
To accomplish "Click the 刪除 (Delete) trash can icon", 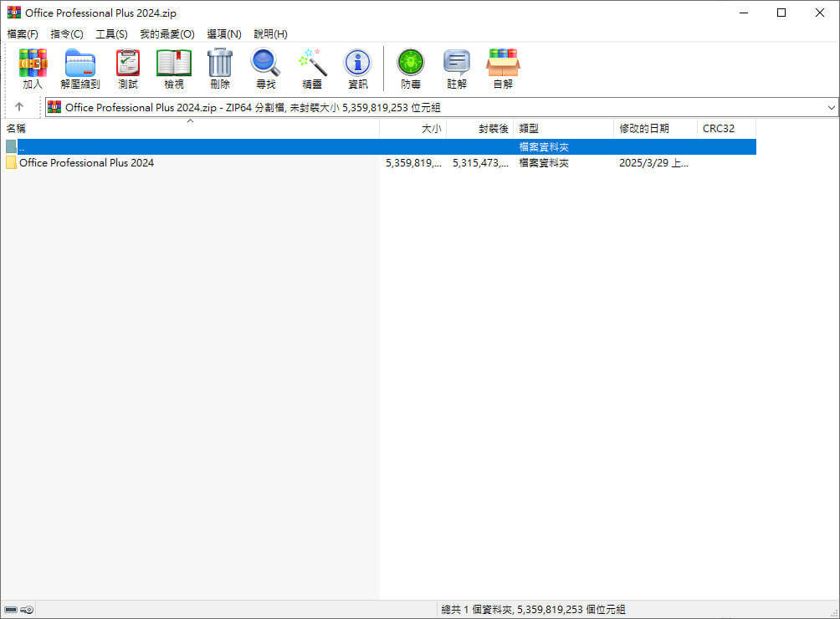I will click(x=220, y=69).
